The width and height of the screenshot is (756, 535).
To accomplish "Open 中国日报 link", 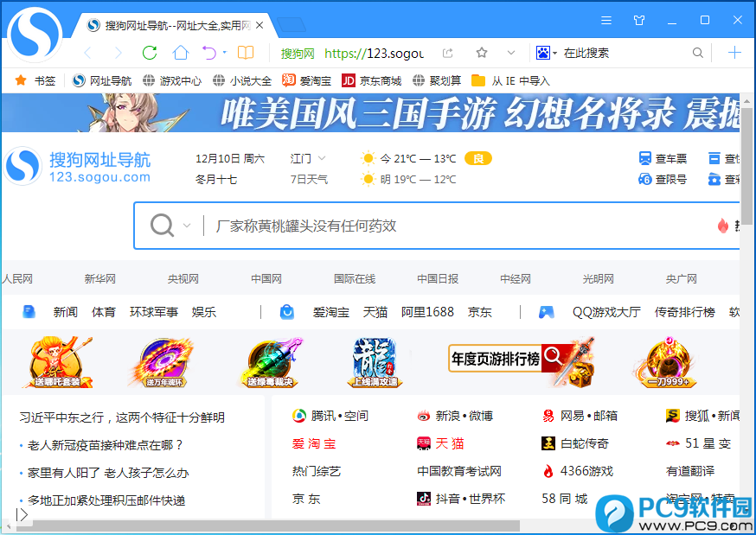I will pos(438,279).
